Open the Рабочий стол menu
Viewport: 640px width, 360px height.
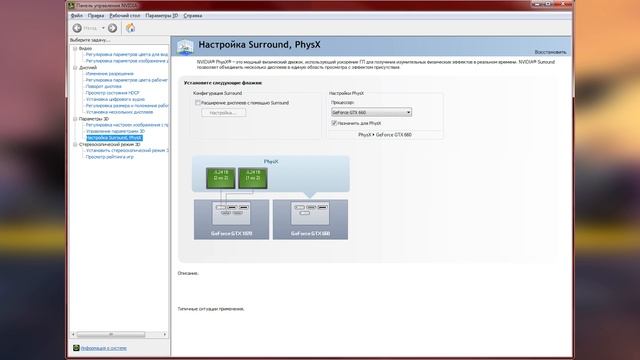125,16
